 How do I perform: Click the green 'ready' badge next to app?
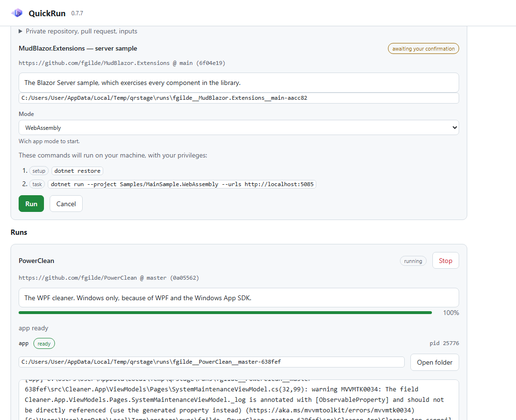[44, 344]
